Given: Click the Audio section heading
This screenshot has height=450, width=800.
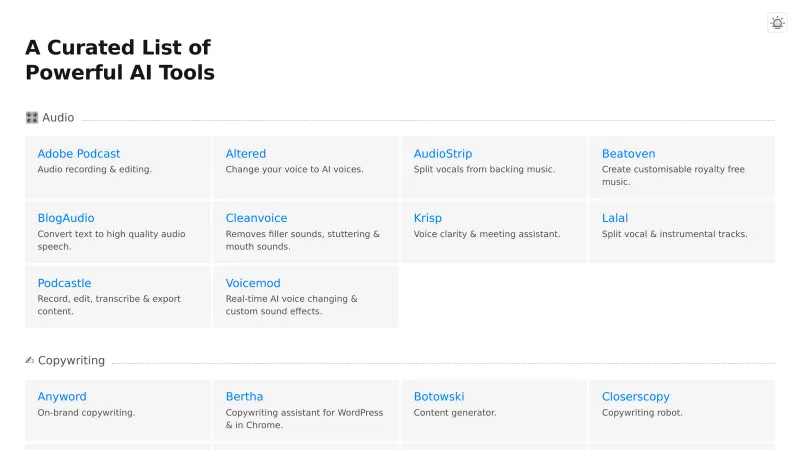Looking at the screenshot, I should coord(58,118).
